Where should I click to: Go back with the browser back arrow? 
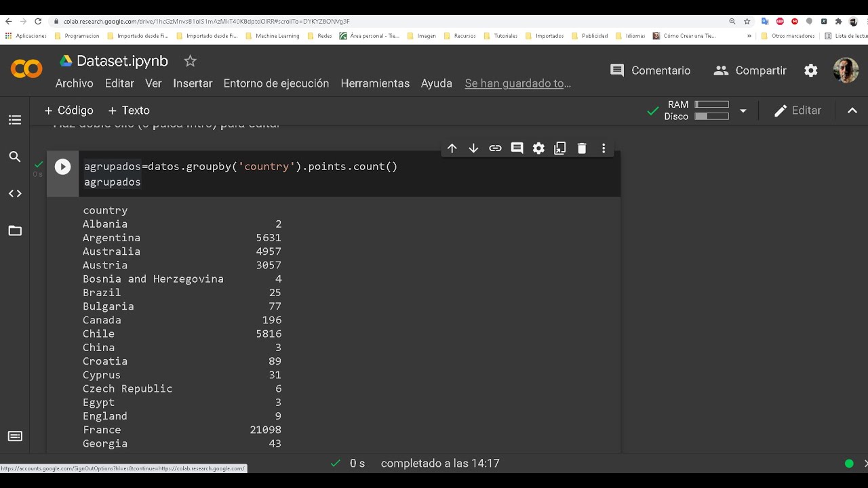pyautogui.click(x=8, y=21)
